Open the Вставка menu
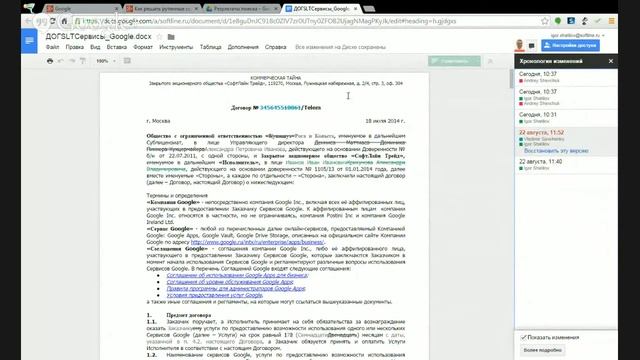The width and height of the screenshot is (640, 360). point(117,47)
